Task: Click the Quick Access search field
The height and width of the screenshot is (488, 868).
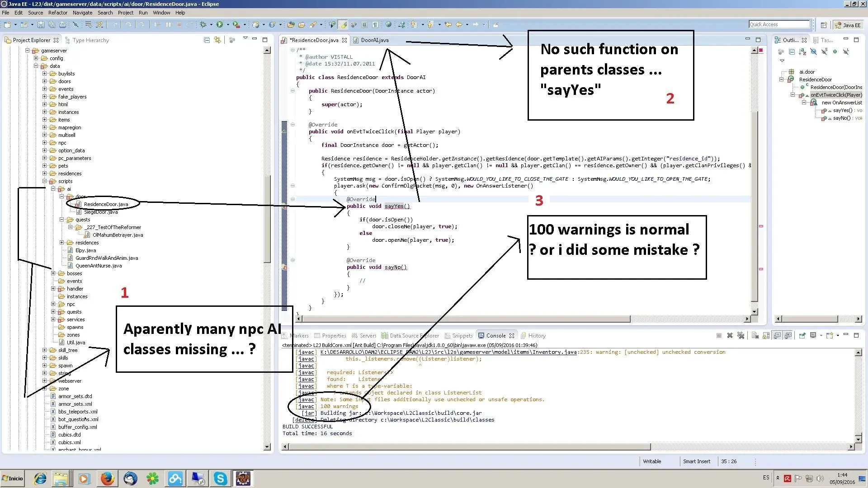Action: (779, 24)
